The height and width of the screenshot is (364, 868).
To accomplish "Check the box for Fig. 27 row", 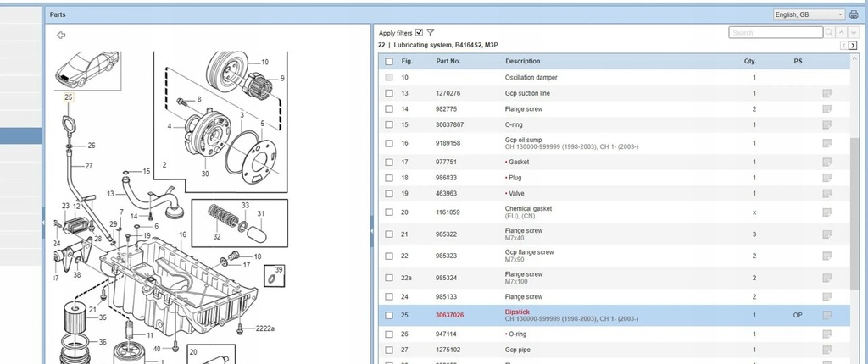I will coord(389,350).
